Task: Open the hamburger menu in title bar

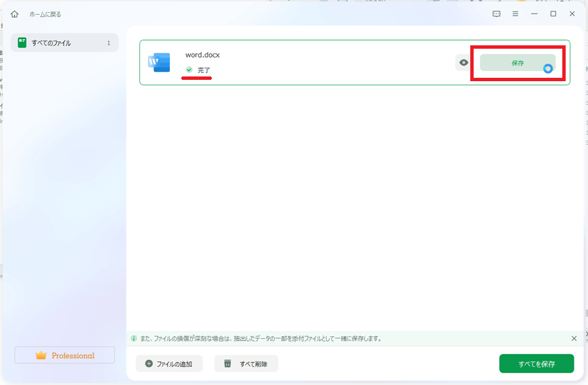Action: [516, 14]
